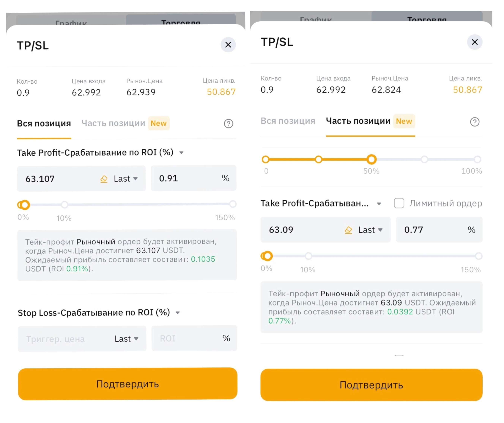The image size is (504, 423).
Task: Enable the Лимитный ордер checkbox
Action: pyautogui.click(x=399, y=203)
